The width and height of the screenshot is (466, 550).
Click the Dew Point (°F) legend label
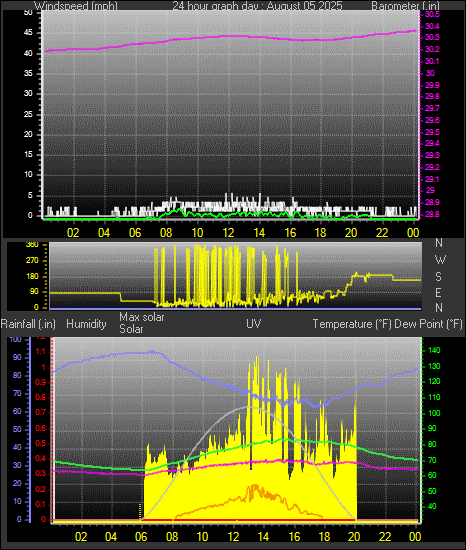point(428,324)
